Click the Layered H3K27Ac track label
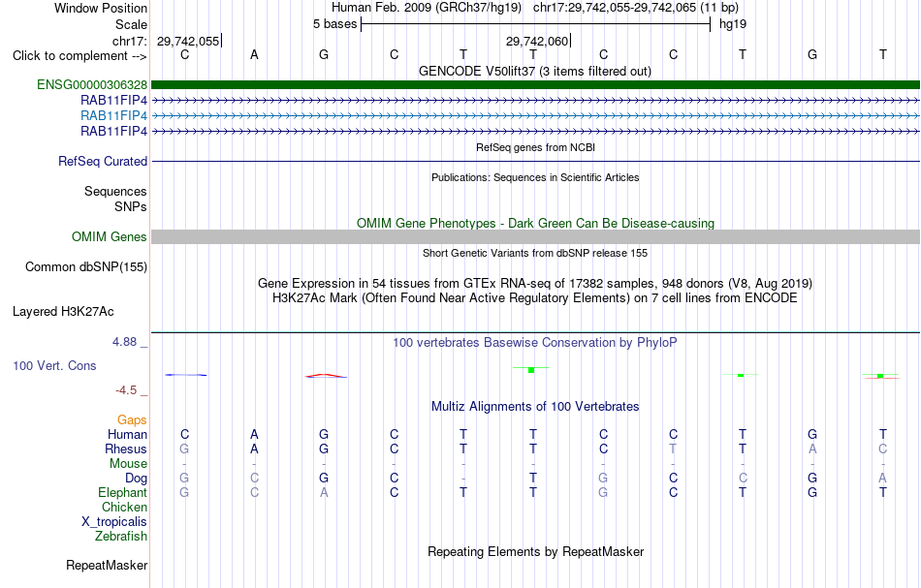The image size is (921, 588). click(x=63, y=312)
